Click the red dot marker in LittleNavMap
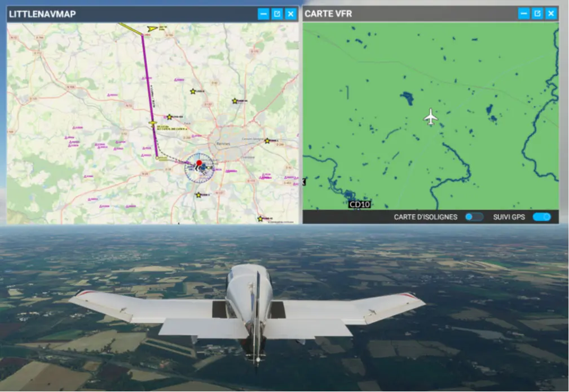The height and width of the screenshot is (392, 569). click(199, 163)
